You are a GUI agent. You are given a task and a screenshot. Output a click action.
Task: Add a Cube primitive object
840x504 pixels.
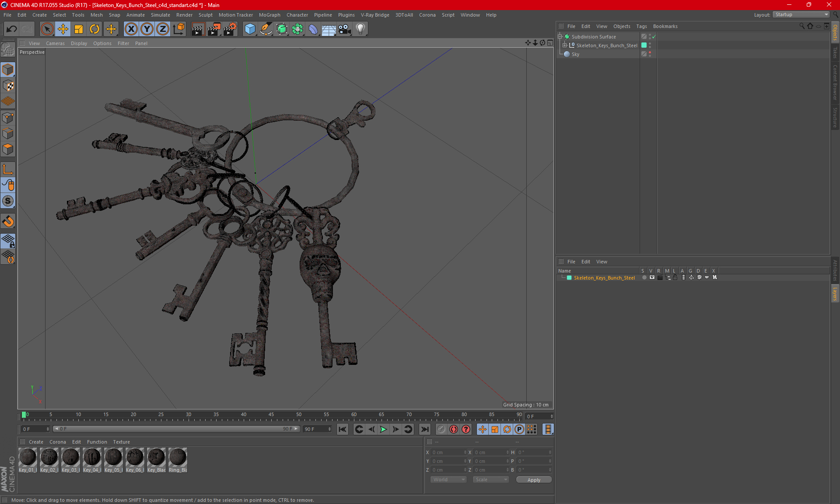point(250,29)
